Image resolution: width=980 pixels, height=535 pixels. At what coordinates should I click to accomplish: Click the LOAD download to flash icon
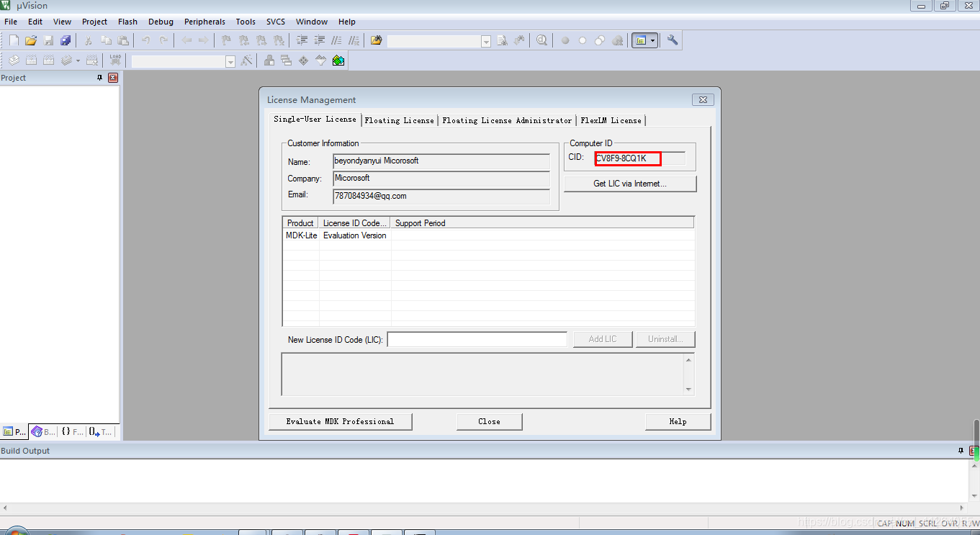(115, 60)
